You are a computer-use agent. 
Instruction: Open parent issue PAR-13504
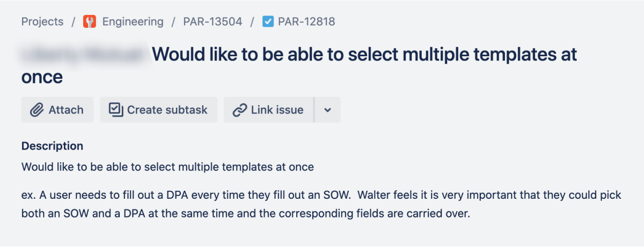point(213,22)
